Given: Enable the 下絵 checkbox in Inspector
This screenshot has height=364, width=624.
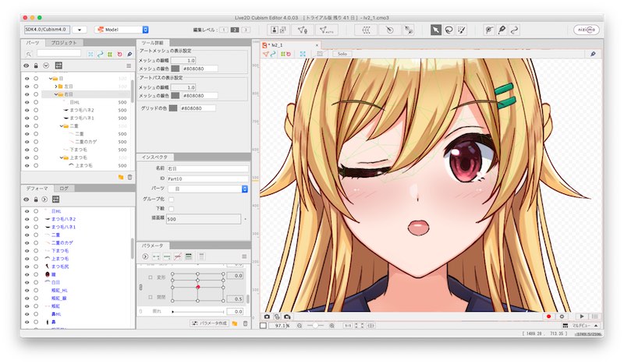Looking at the screenshot, I should [x=171, y=208].
